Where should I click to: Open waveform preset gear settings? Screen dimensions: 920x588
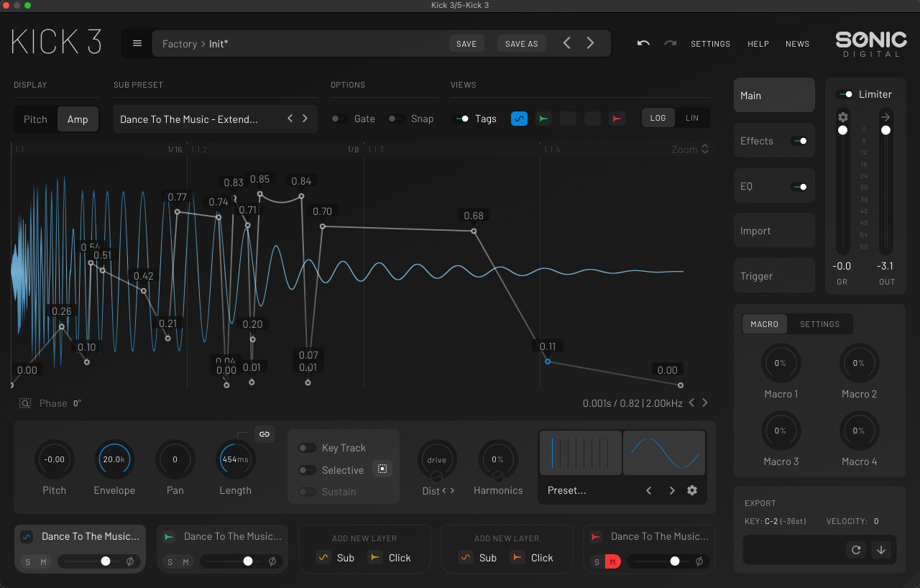point(692,490)
